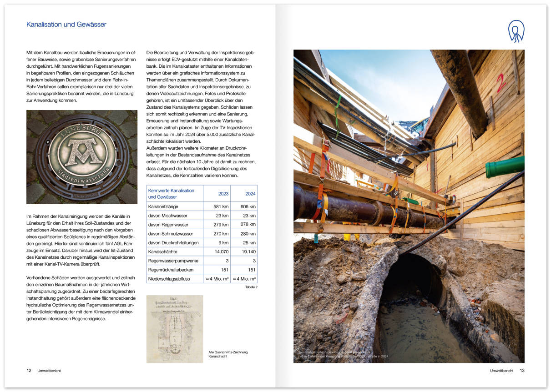This screenshot has width=551, height=392.
Task: Click the '2023' column header
Action: [223, 194]
